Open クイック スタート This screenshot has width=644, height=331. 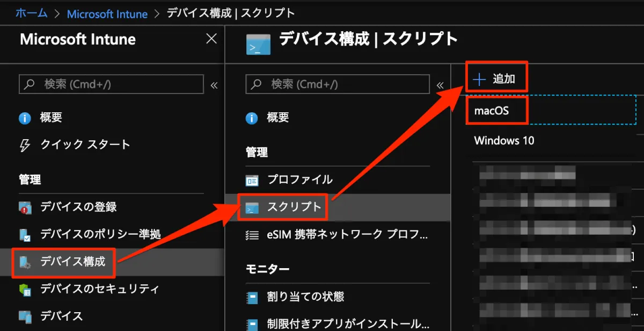tap(85, 145)
